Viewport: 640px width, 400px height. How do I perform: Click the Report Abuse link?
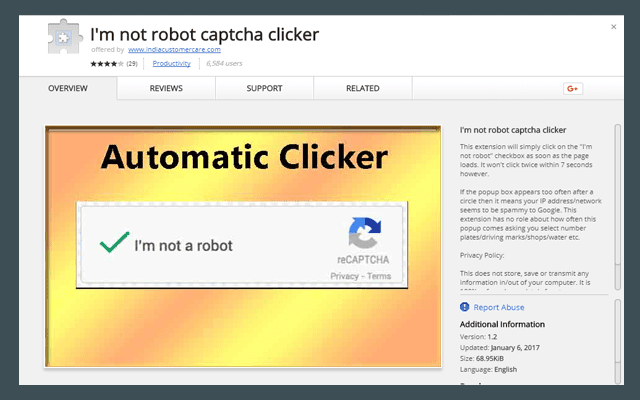pyautogui.click(x=499, y=307)
